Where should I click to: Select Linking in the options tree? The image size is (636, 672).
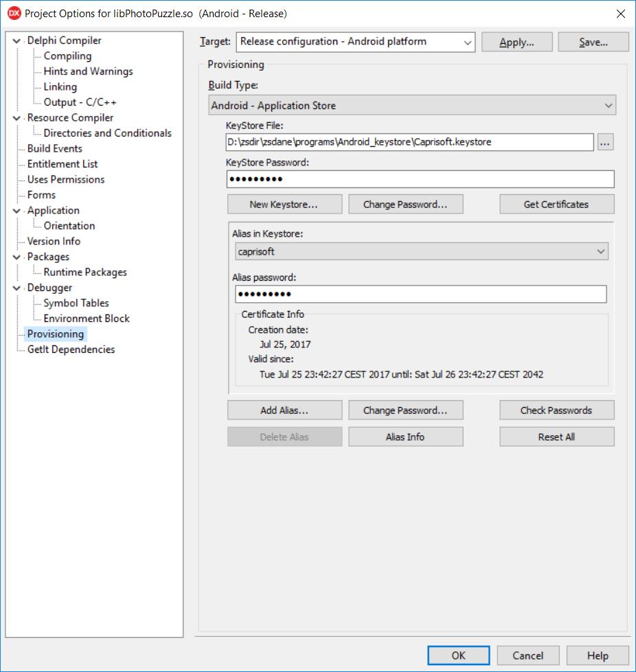pos(60,86)
